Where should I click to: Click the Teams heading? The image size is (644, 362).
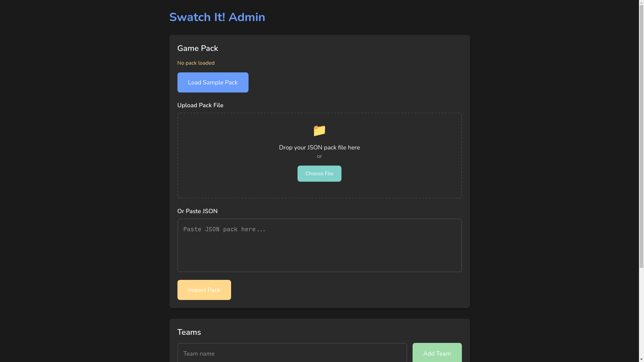189,332
